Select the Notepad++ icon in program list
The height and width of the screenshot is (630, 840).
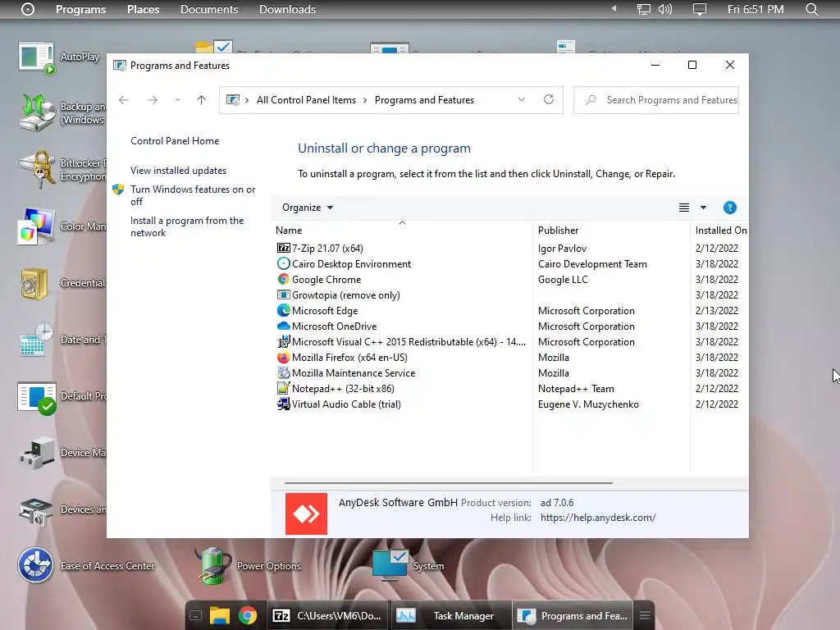(x=283, y=388)
